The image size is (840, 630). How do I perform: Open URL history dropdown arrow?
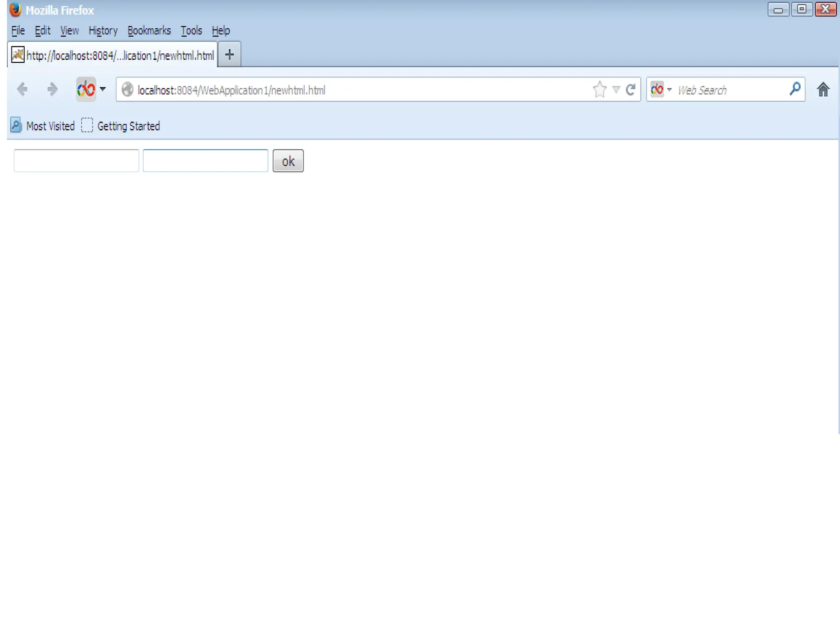[616, 89]
